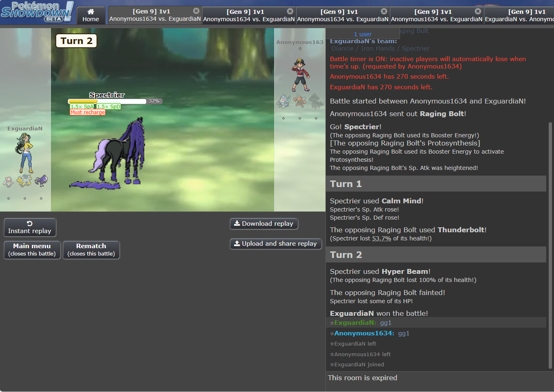The height and width of the screenshot is (392, 554).
Task: Click Anonymous1634's trainer avatar sprite
Action: click(x=301, y=75)
